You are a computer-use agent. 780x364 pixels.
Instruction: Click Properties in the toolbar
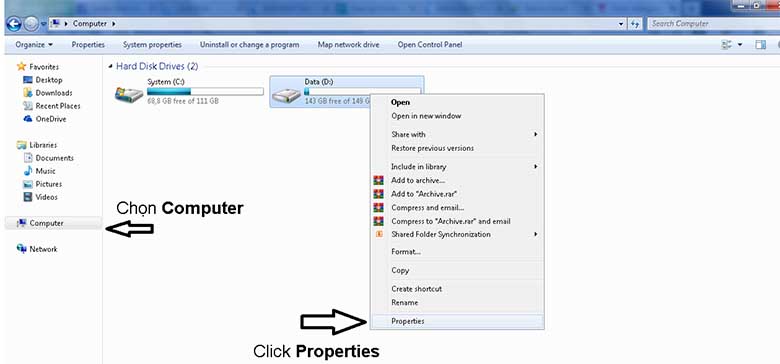point(88,45)
